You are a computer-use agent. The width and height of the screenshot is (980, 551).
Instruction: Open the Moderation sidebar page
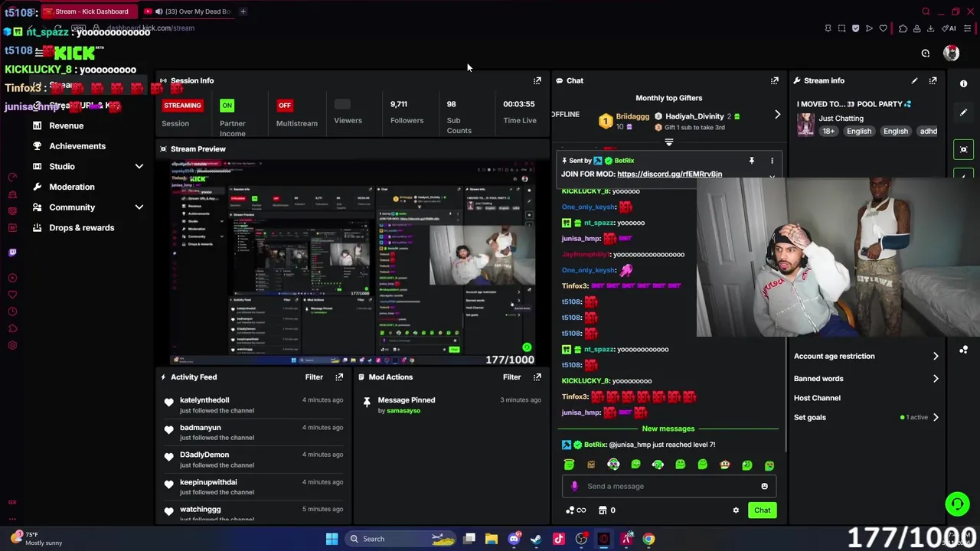[x=72, y=187]
